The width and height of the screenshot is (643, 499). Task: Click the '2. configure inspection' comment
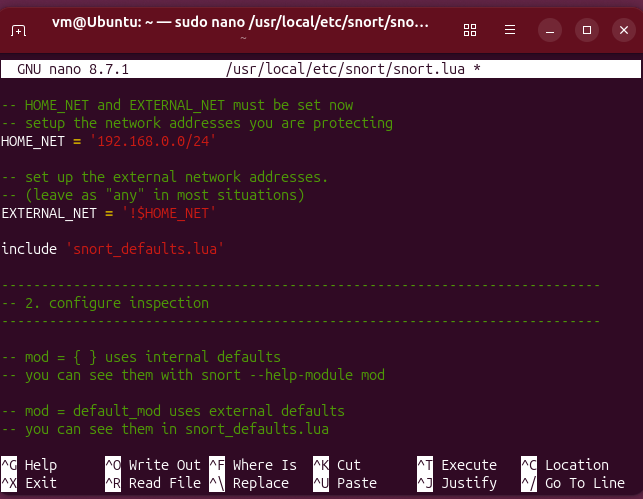105,303
